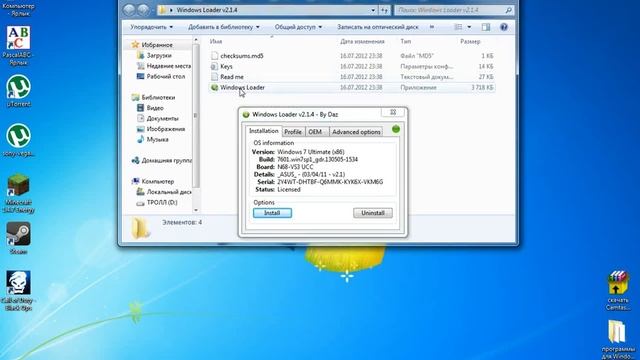Launch the Minecraft desktop shortcut
Screen dimensions: 640x360
click(x=18, y=193)
